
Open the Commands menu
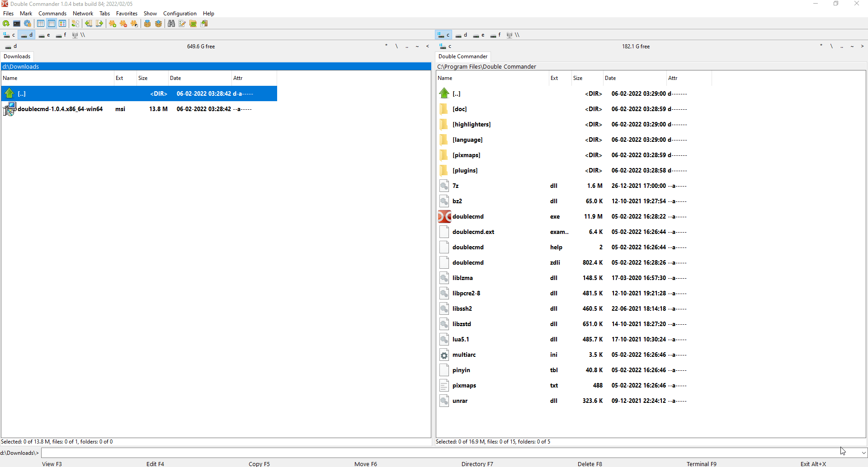(x=52, y=14)
